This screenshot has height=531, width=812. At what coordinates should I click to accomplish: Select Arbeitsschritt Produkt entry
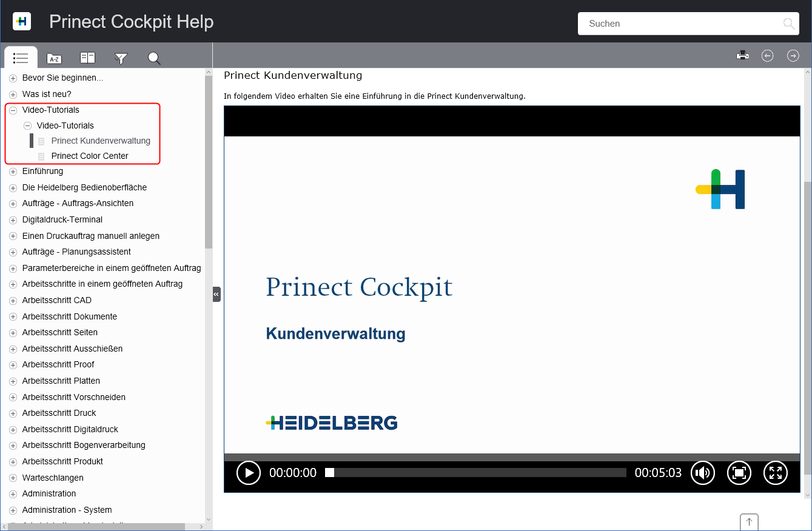[62, 461]
